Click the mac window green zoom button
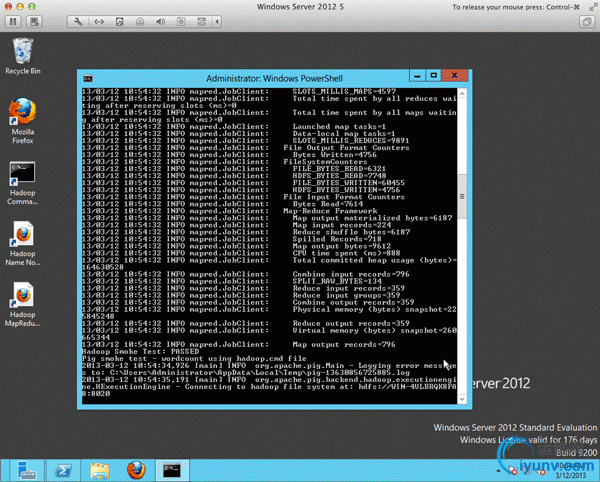This screenshot has height=482, width=600. [32, 7]
